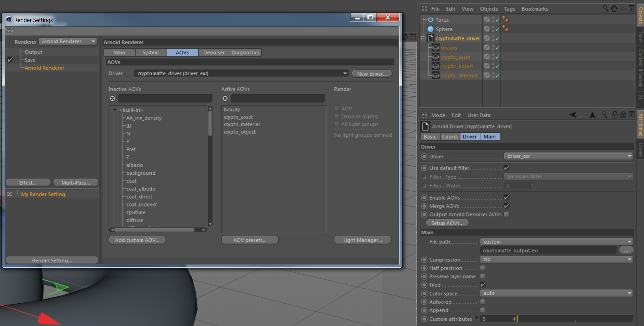This screenshot has height=326, width=644.
Task: Enable Preserve layer name checkbox
Action: click(x=483, y=276)
